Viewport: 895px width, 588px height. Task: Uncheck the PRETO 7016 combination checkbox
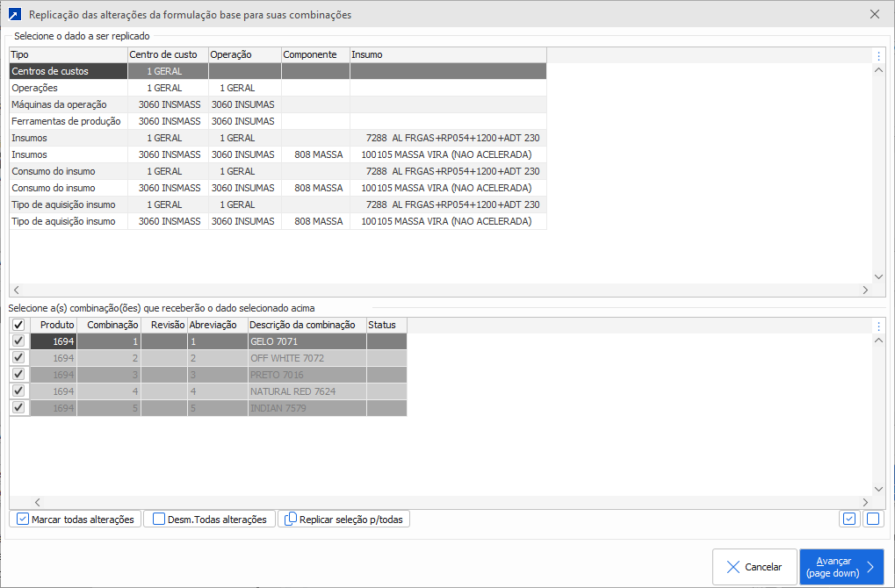[19, 375]
